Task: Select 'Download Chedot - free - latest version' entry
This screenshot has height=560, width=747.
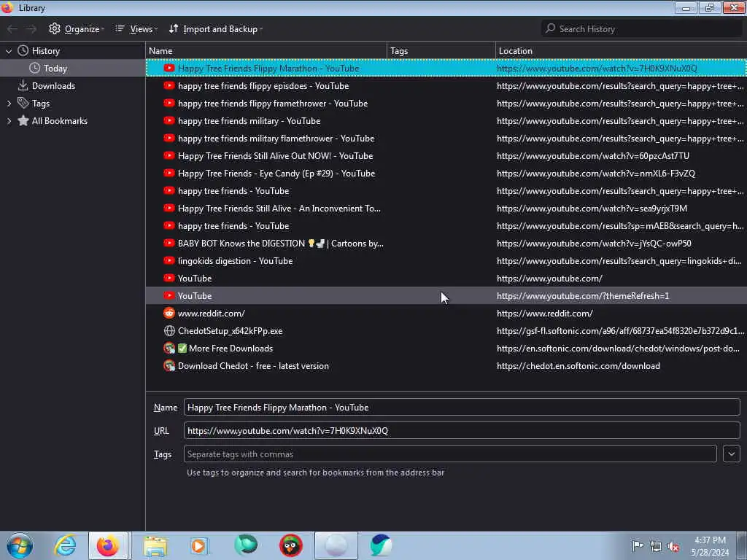Action: [446, 366]
